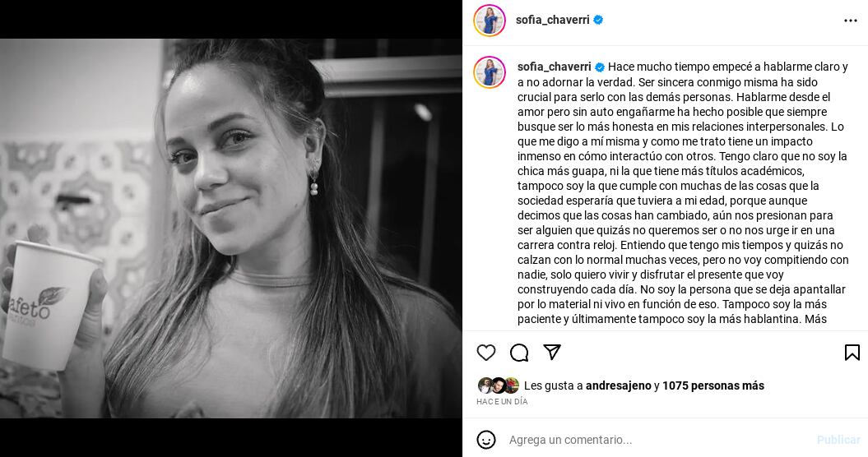868x457 pixels.
Task: Open comments with the speech bubble icon
Action: 519,353
